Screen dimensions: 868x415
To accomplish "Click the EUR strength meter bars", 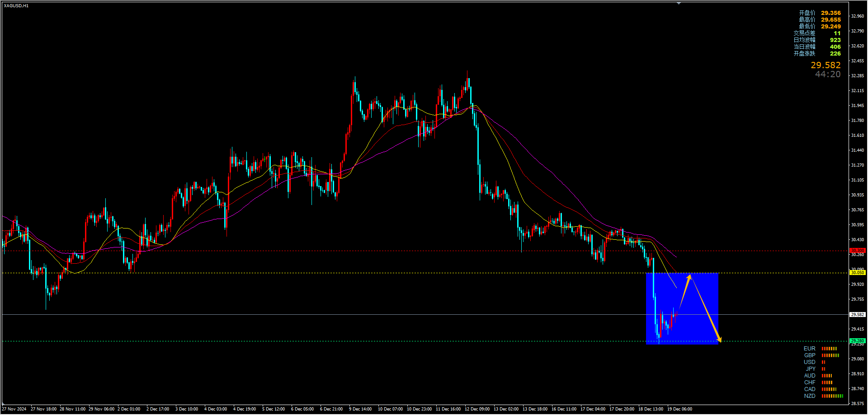I will 829,349.
